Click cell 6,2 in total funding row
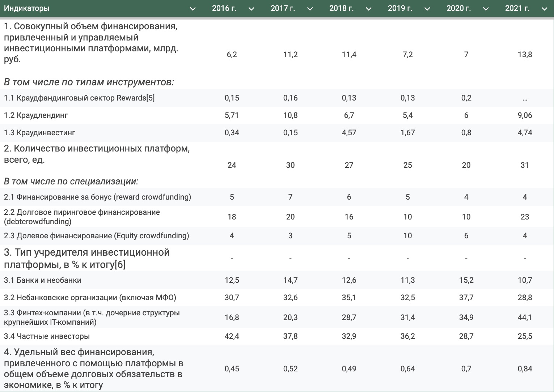 click(x=232, y=55)
